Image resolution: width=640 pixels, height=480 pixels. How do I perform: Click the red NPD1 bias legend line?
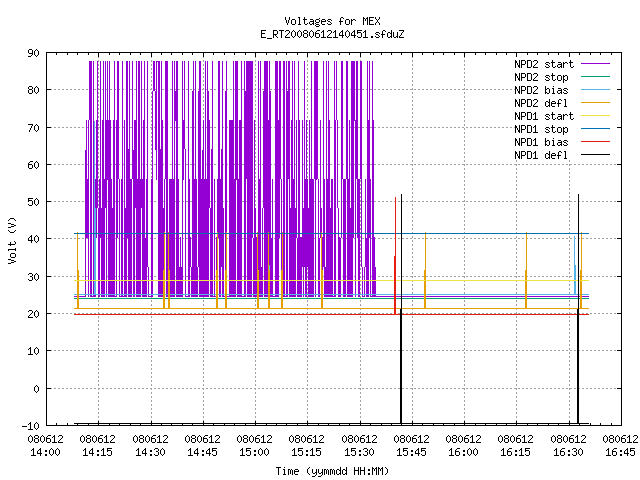pyautogui.click(x=595, y=142)
